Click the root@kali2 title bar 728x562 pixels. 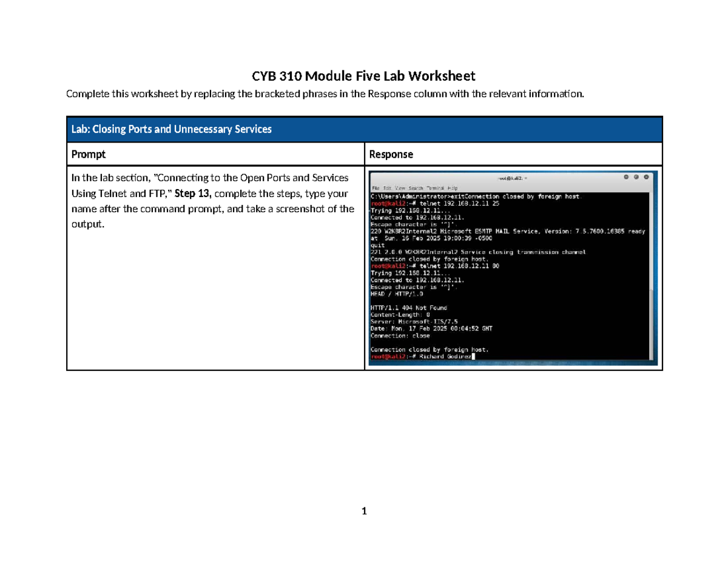click(513, 176)
